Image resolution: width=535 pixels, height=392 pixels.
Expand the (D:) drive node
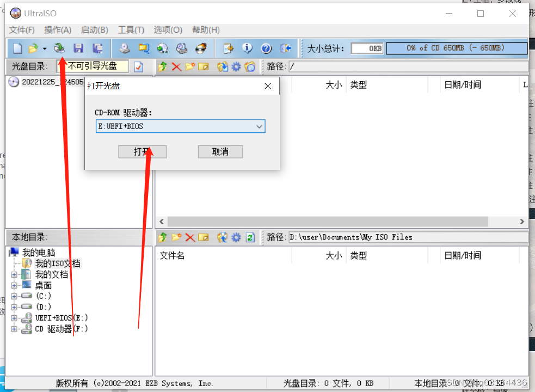coord(14,307)
